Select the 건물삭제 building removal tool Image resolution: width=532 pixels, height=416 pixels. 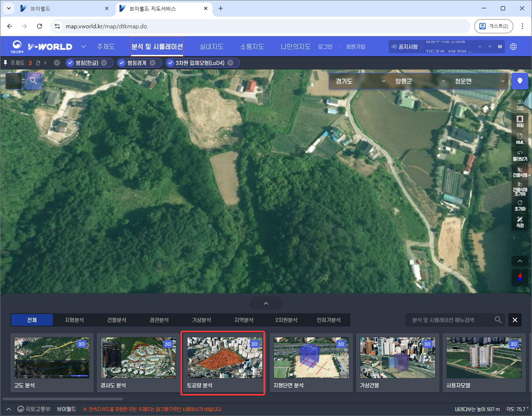click(x=520, y=172)
